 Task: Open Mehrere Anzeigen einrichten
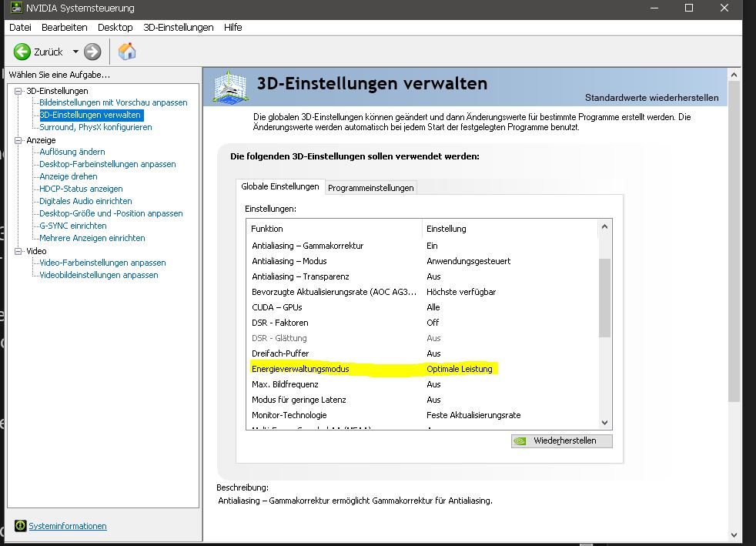pyautogui.click(x=92, y=238)
